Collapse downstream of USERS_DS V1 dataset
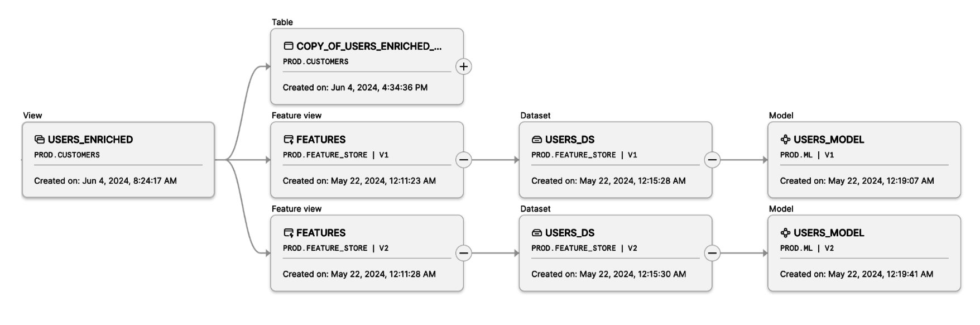 tap(712, 160)
